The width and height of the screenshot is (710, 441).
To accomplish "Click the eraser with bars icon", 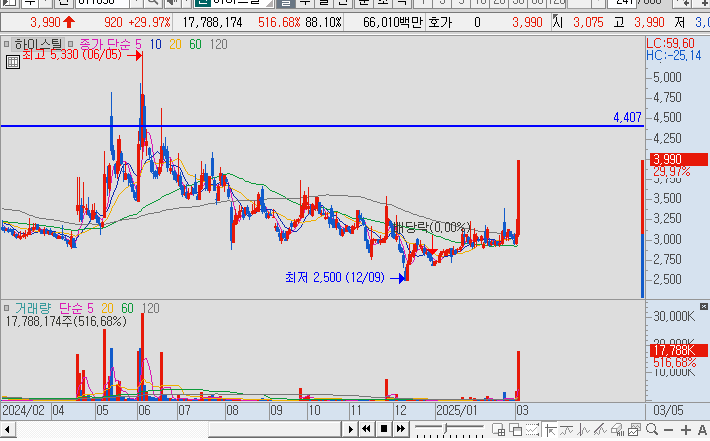I will pos(617,429).
